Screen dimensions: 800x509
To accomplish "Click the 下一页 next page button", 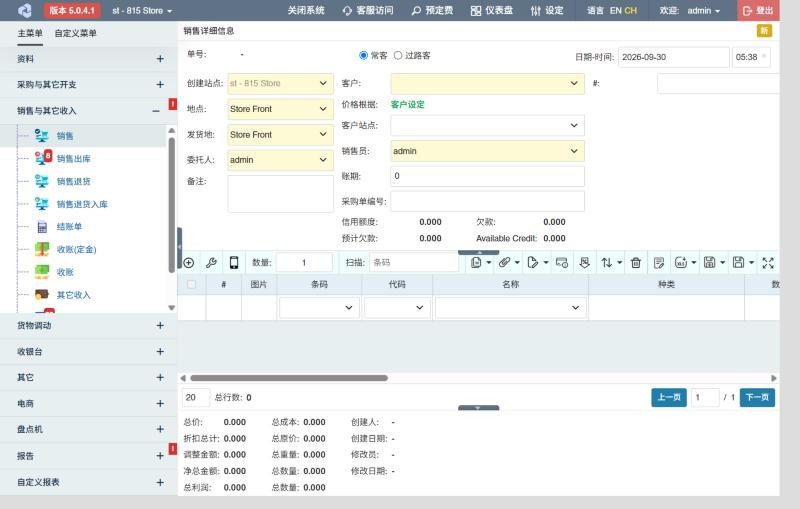I will pyautogui.click(x=757, y=397).
